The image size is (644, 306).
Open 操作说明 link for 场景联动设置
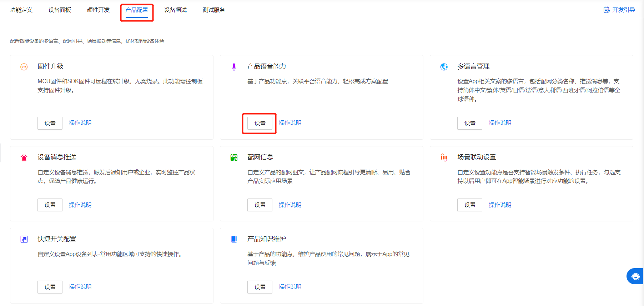pyautogui.click(x=500, y=205)
